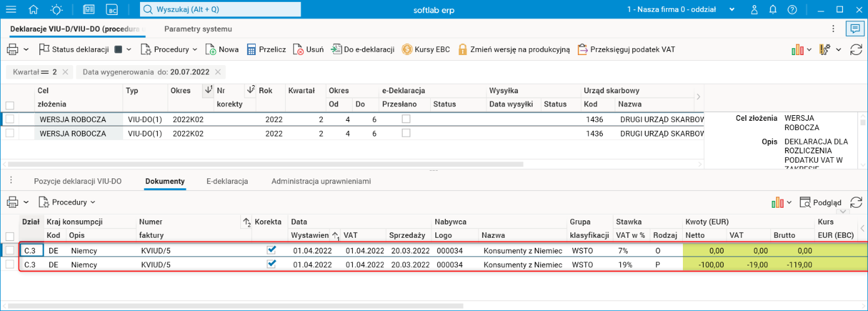Image resolution: width=868 pixels, height=311 pixels.
Task: Open Pozycje deklaracji VIU-DO tab
Action: (x=78, y=181)
